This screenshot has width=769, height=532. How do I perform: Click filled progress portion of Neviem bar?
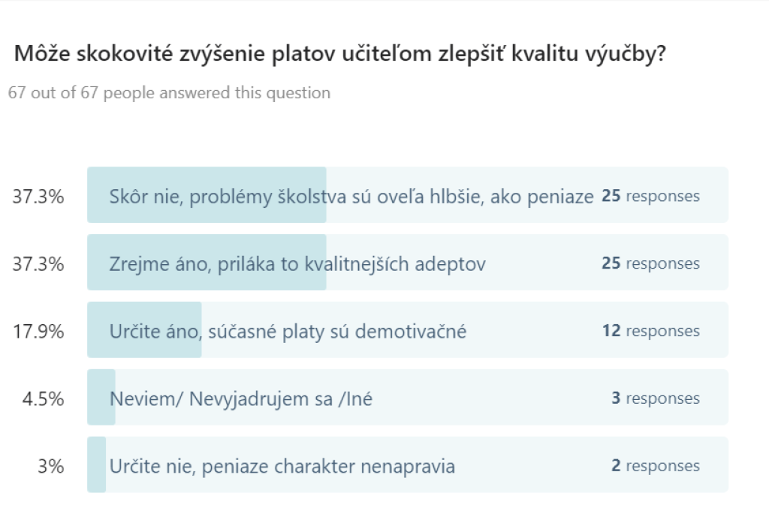coord(101,397)
